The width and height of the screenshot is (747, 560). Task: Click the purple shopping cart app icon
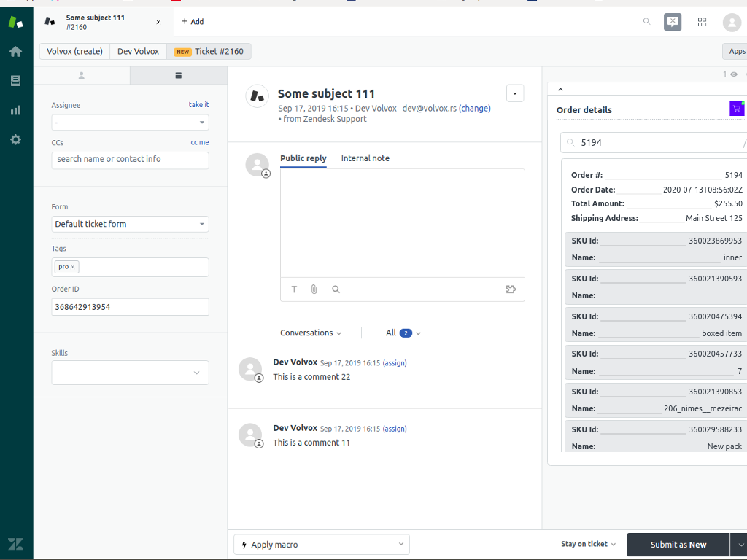click(737, 109)
